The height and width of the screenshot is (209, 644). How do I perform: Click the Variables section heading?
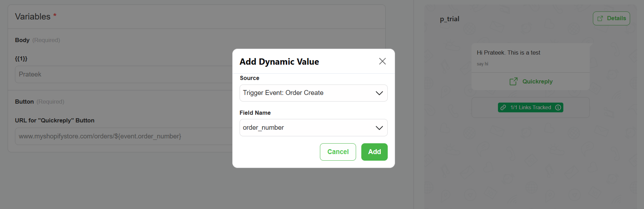coord(33,17)
